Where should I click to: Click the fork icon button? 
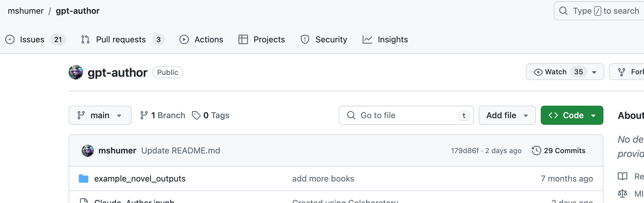pos(622,72)
